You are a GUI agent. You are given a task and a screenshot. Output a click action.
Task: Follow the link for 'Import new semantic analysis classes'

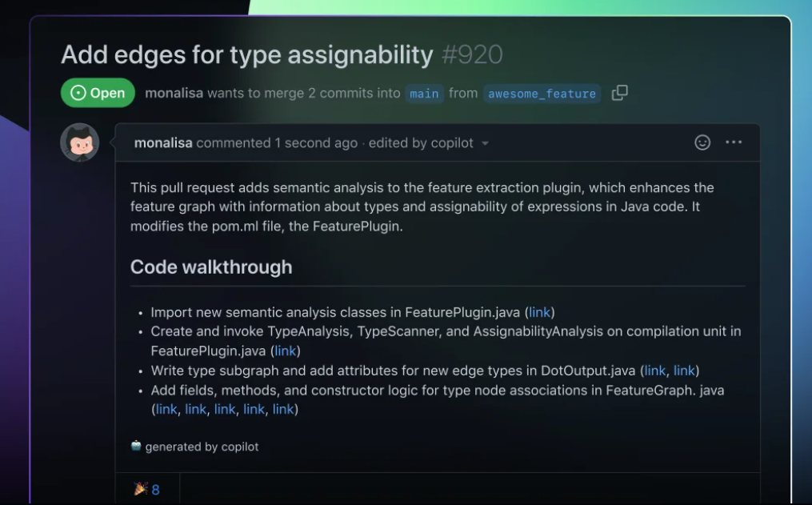[540, 312]
